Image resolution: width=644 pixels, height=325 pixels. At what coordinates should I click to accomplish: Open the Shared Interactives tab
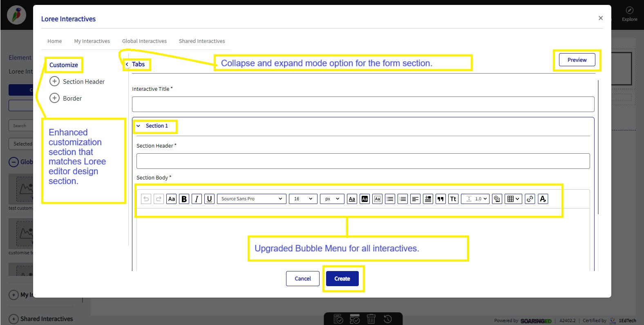point(202,41)
